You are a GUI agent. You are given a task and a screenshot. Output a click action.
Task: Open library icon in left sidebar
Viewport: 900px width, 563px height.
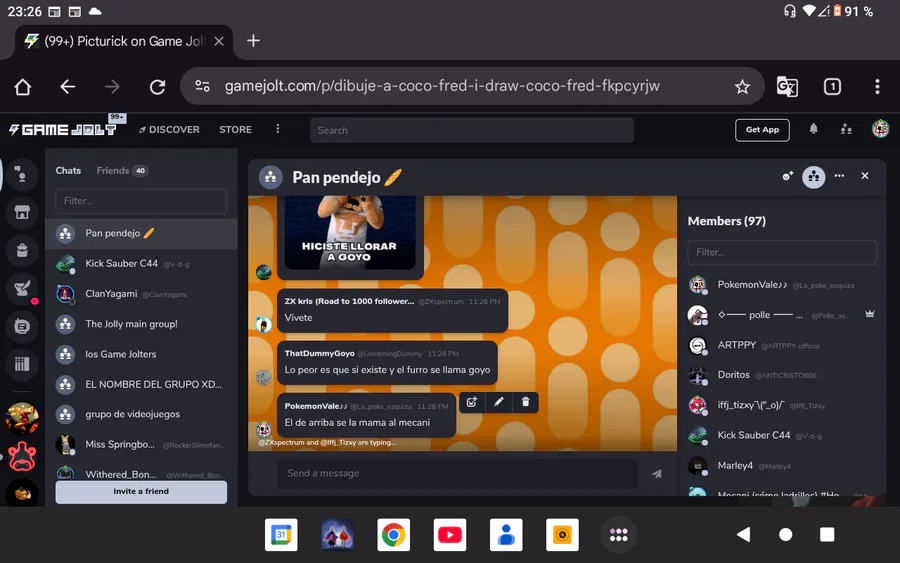[x=22, y=364]
